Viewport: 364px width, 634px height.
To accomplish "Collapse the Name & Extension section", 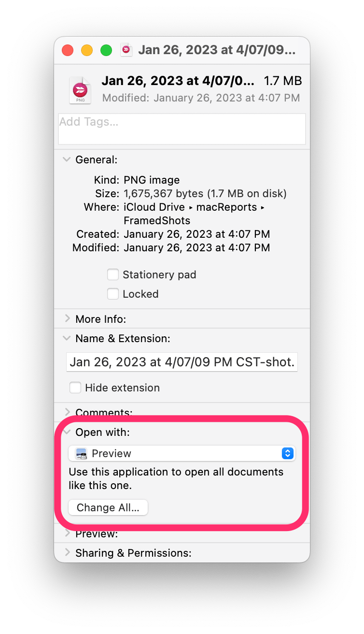I will click(x=67, y=339).
